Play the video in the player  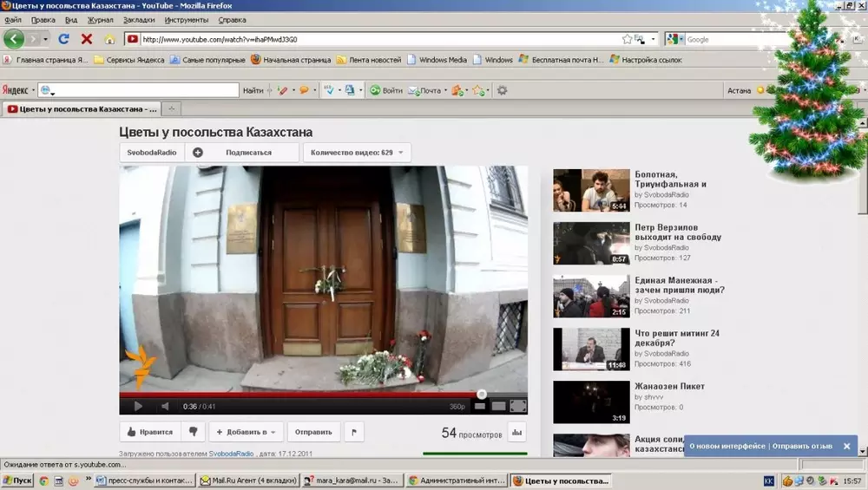pos(137,406)
